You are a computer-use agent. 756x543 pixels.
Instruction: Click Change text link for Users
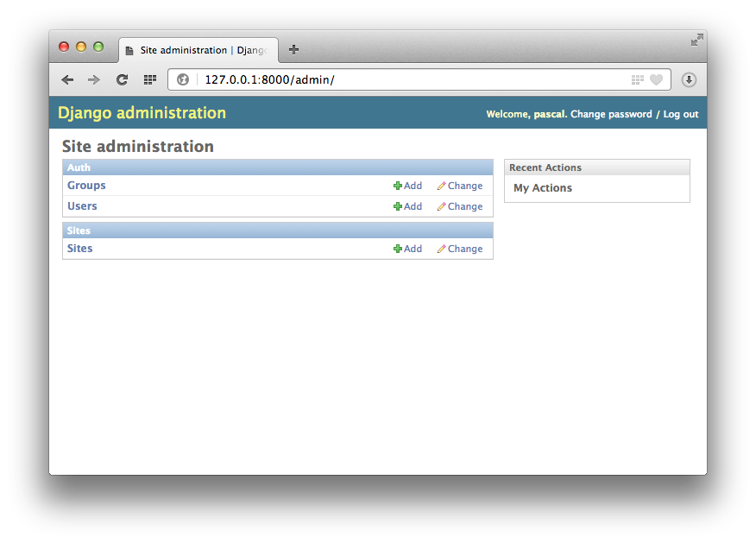465,206
